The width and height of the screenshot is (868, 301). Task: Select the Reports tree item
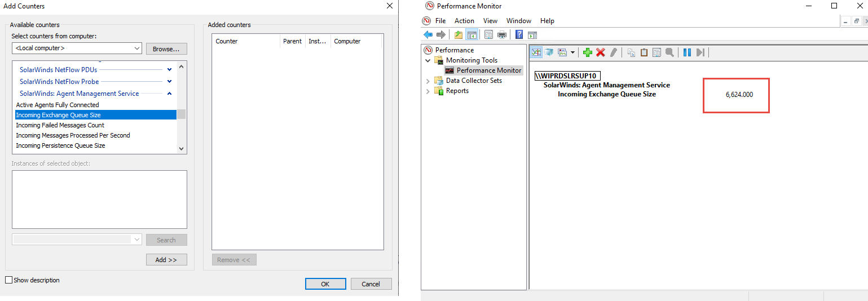tap(457, 91)
